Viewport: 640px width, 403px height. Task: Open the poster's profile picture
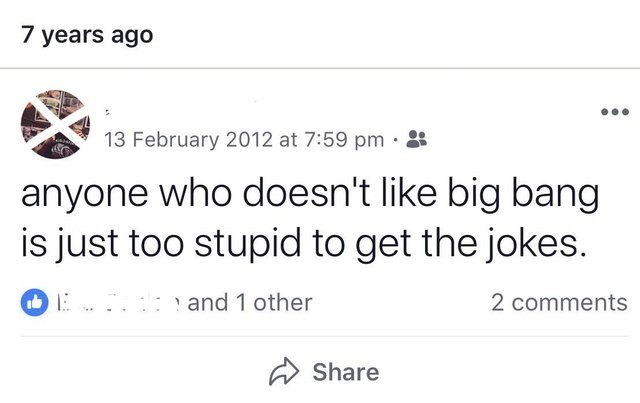click(x=54, y=124)
